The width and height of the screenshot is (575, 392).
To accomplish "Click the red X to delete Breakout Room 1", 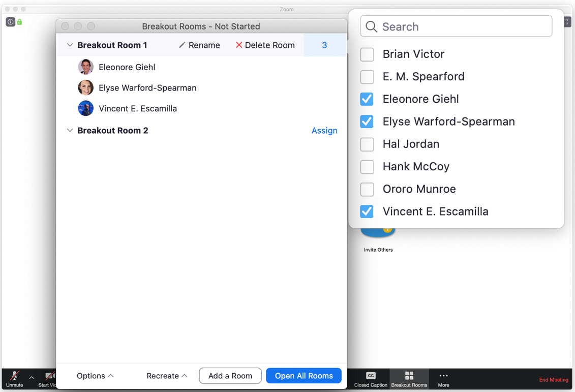I will [238, 45].
